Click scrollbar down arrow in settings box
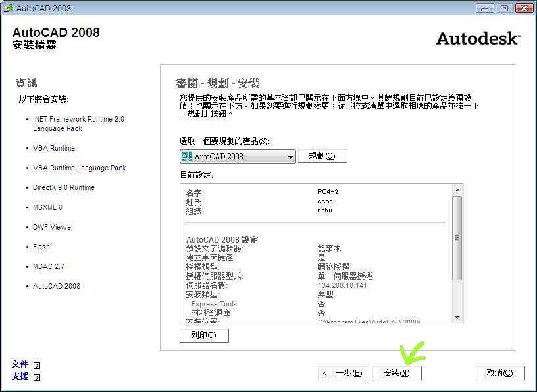The height and width of the screenshot is (392, 537). point(457,318)
